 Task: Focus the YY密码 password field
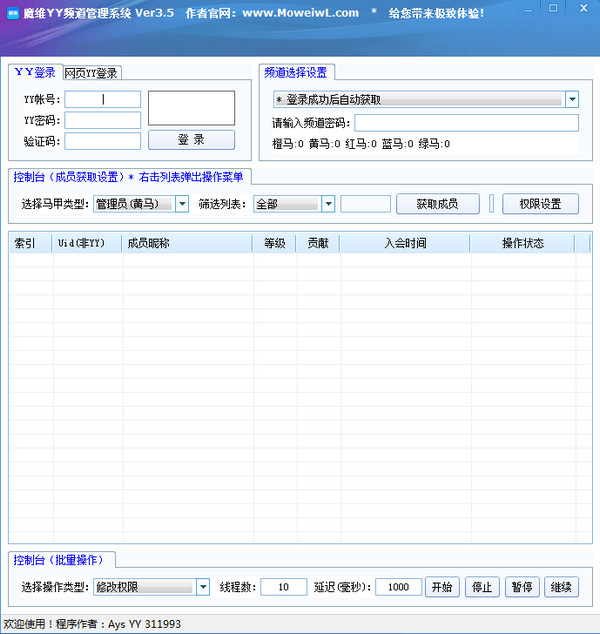[104, 120]
